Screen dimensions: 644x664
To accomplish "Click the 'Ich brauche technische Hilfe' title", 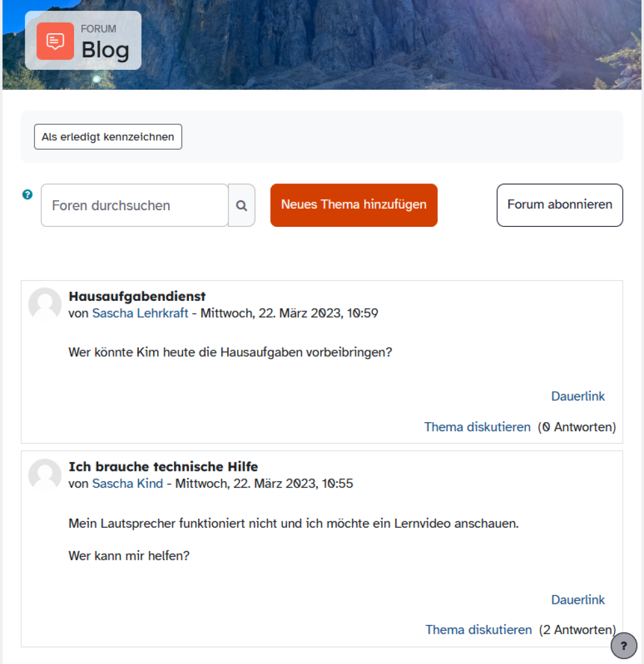I will tap(163, 467).
